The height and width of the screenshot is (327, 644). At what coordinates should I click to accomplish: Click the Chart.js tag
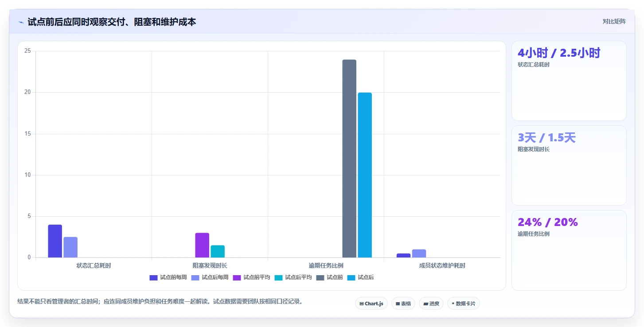tap(371, 304)
